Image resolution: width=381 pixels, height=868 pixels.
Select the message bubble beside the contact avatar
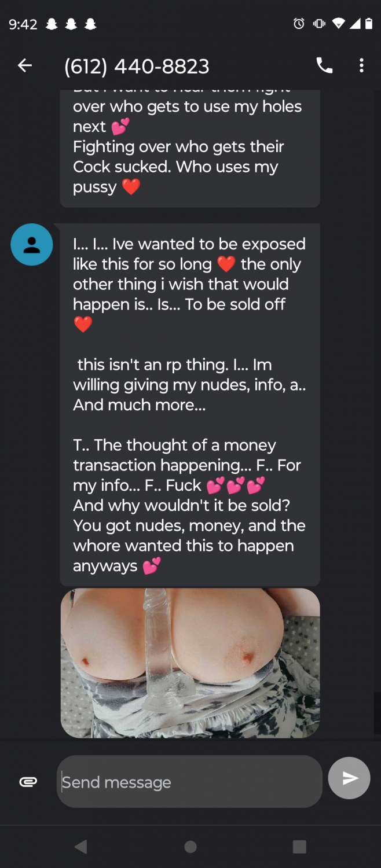point(190,405)
